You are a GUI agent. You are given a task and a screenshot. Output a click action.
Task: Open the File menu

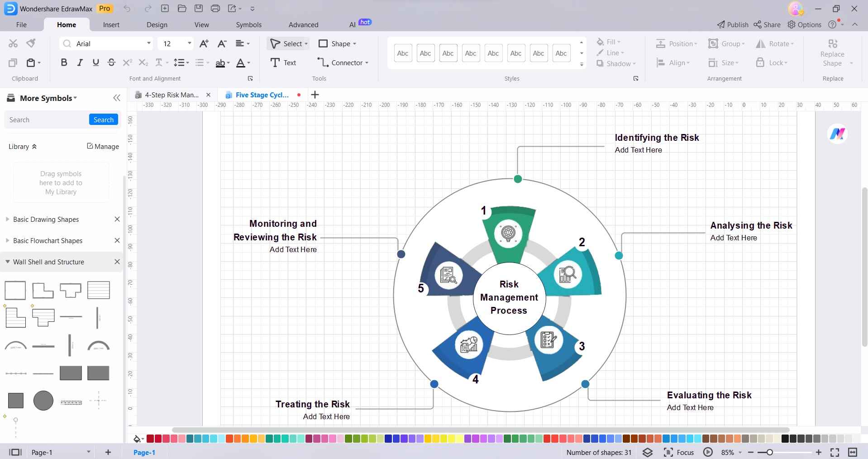click(21, 24)
